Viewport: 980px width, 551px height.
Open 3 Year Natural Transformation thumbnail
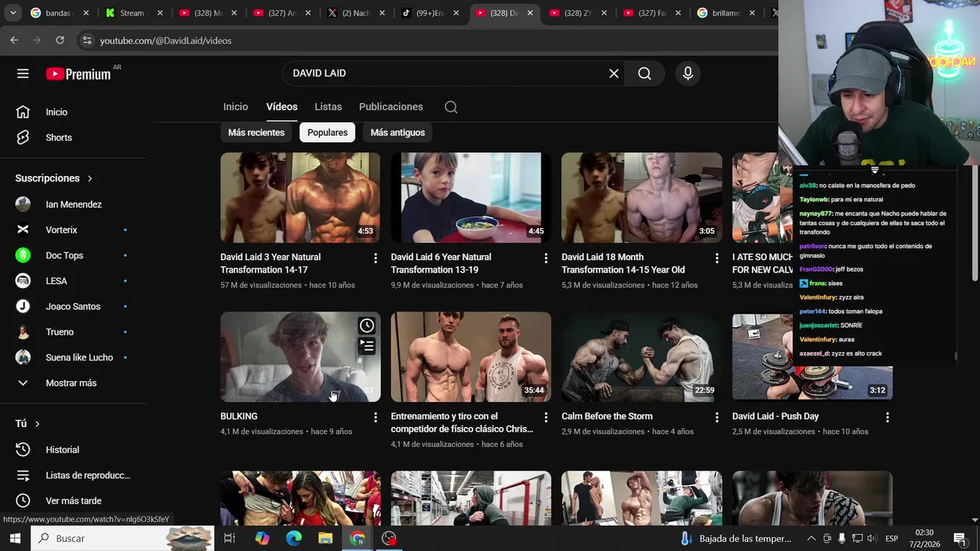pyautogui.click(x=300, y=197)
